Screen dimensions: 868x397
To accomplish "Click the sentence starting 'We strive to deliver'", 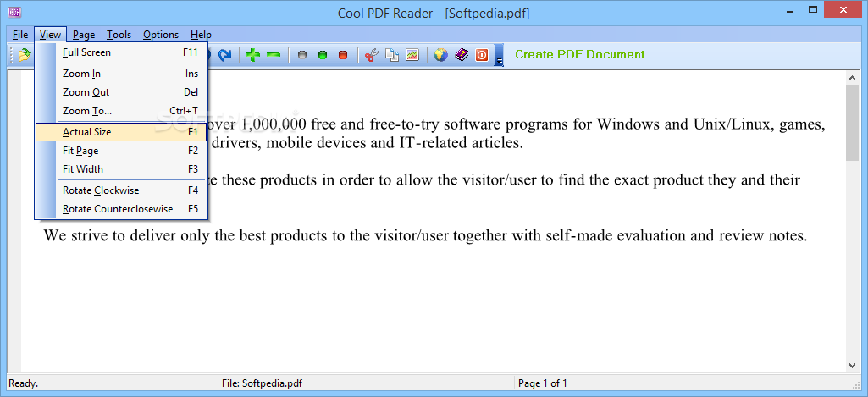I will (425, 235).
